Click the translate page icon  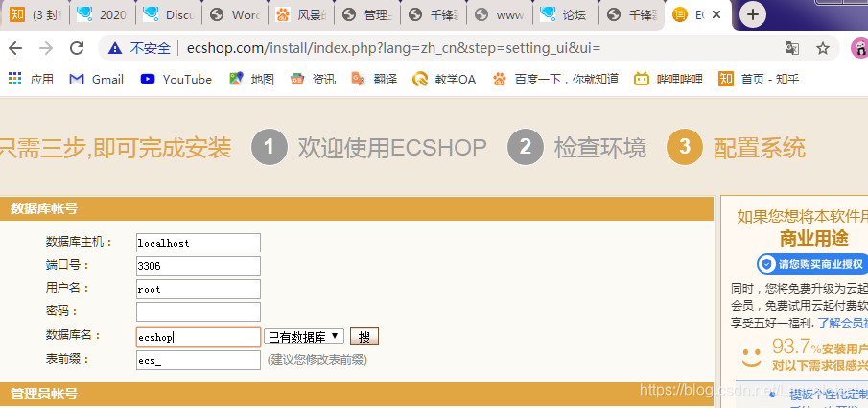click(792, 48)
